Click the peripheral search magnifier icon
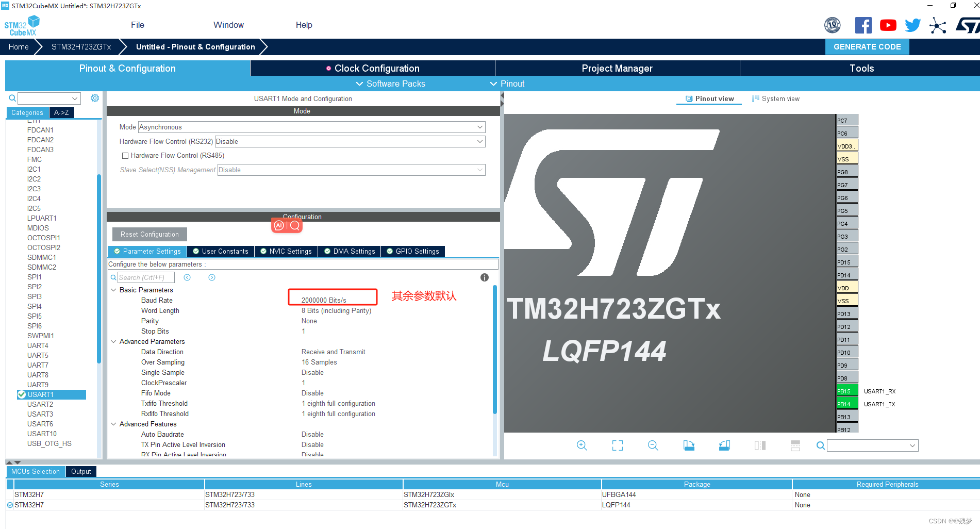This screenshot has height=529, width=980. pyautogui.click(x=12, y=98)
